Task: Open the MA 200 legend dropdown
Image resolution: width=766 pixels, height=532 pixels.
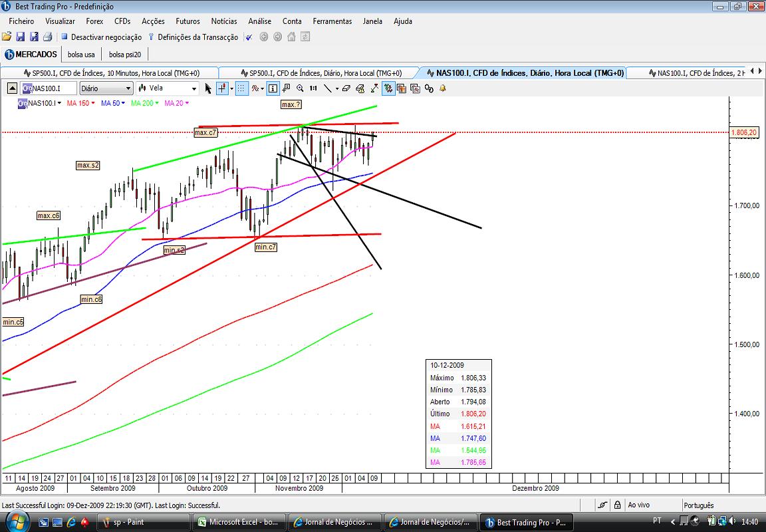Action: (157, 103)
